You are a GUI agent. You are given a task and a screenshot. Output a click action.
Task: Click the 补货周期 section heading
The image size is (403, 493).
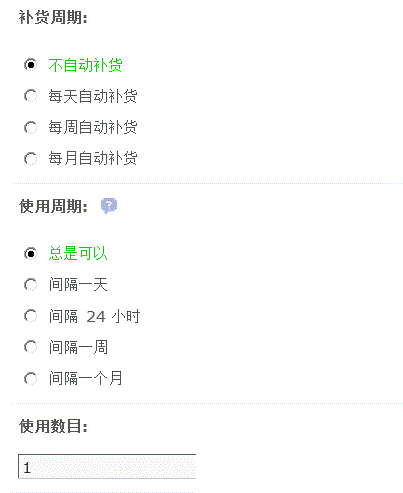pos(53,17)
